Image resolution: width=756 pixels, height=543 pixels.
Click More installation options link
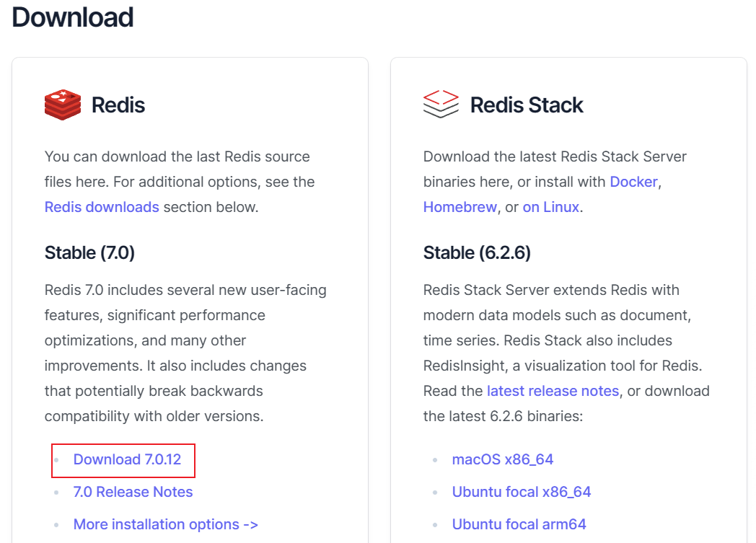click(x=165, y=524)
